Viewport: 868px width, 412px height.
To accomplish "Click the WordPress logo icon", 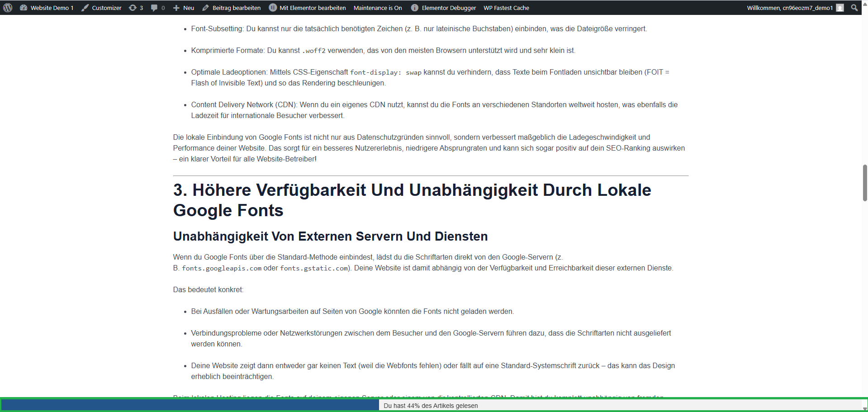I will (8, 8).
